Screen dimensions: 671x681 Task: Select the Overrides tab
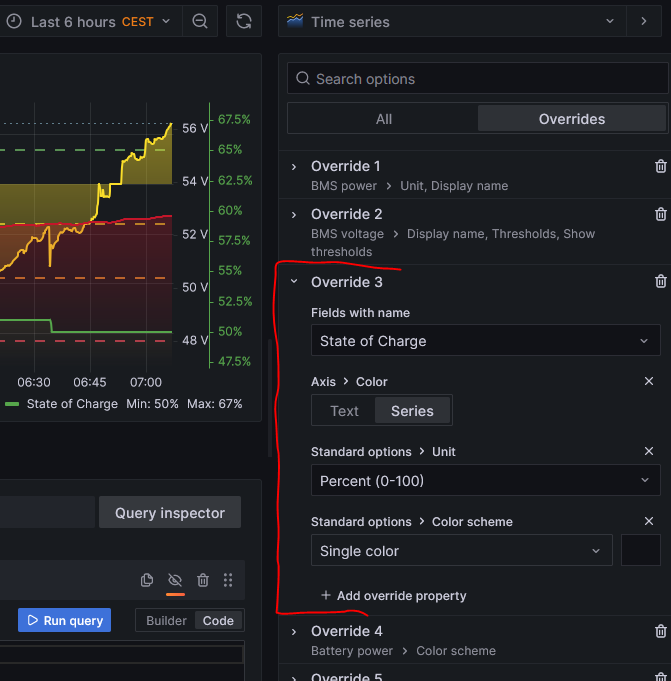click(571, 119)
